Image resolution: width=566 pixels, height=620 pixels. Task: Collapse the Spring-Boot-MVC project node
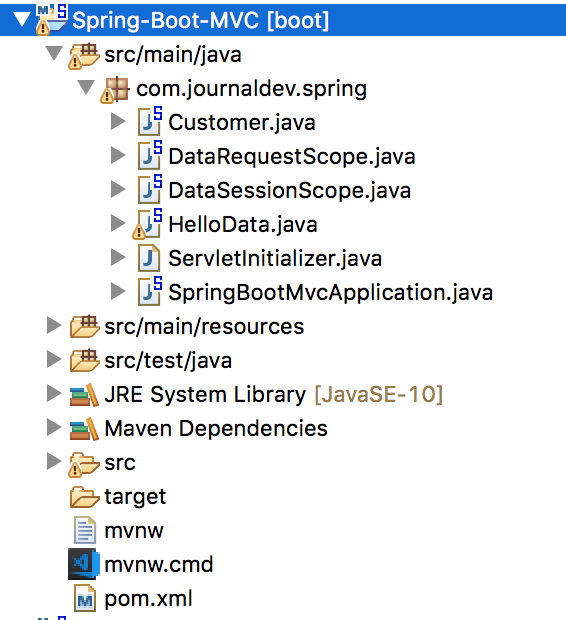(x=21, y=19)
